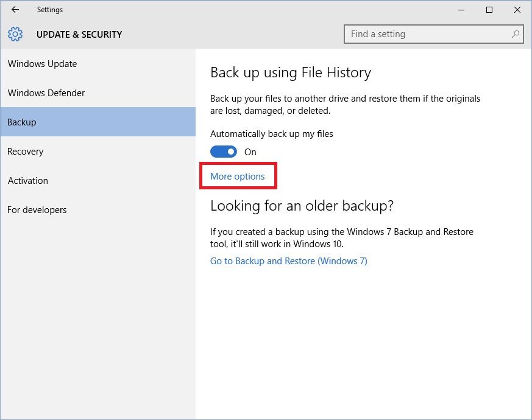This screenshot has width=532, height=420.
Task: Close the Settings window
Action: [517, 10]
